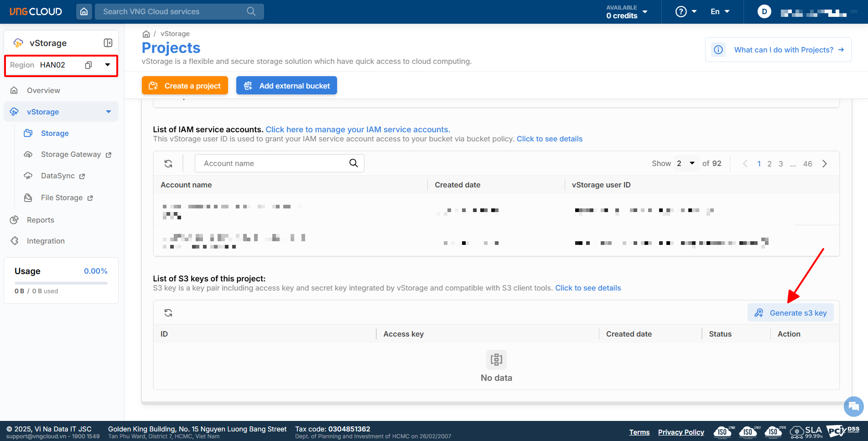The image size is (868, 441).
Task: Collapse the vStorage menu section
Action: pos(109,112)
